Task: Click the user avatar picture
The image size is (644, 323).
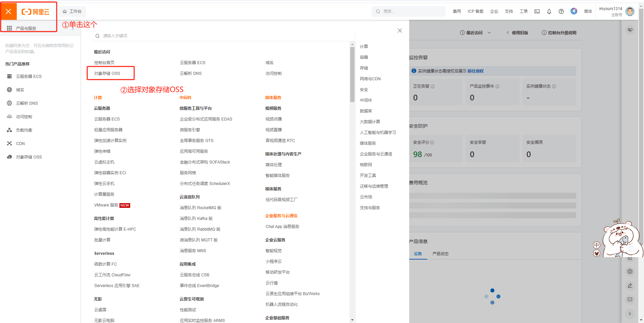Action: click(x=630, y=11)
